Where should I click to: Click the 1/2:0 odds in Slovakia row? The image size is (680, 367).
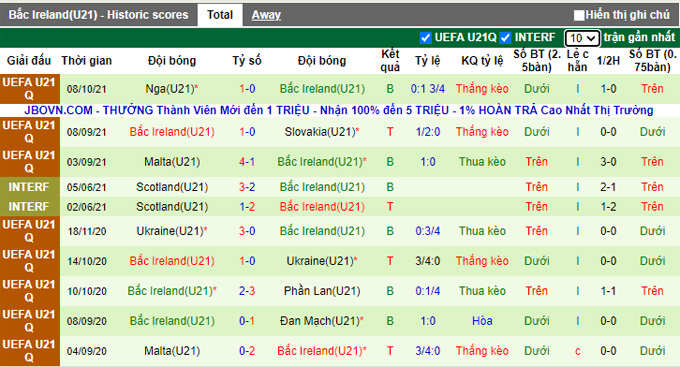(x=428, y=132)
